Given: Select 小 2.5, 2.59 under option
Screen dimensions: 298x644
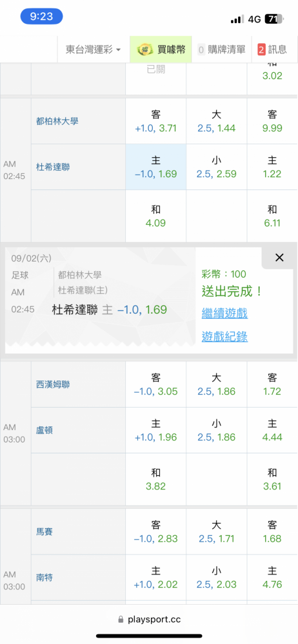Looking at the screenshot, I should point(217,167).
